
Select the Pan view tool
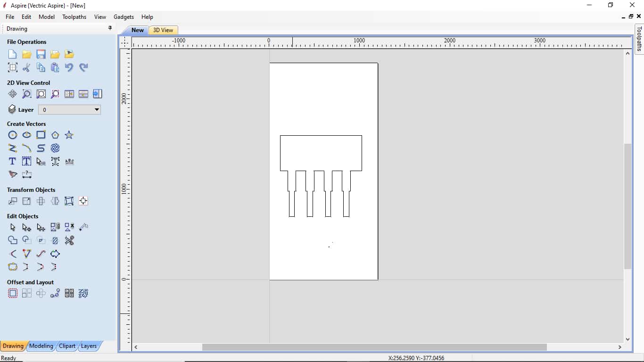(13, 94)
